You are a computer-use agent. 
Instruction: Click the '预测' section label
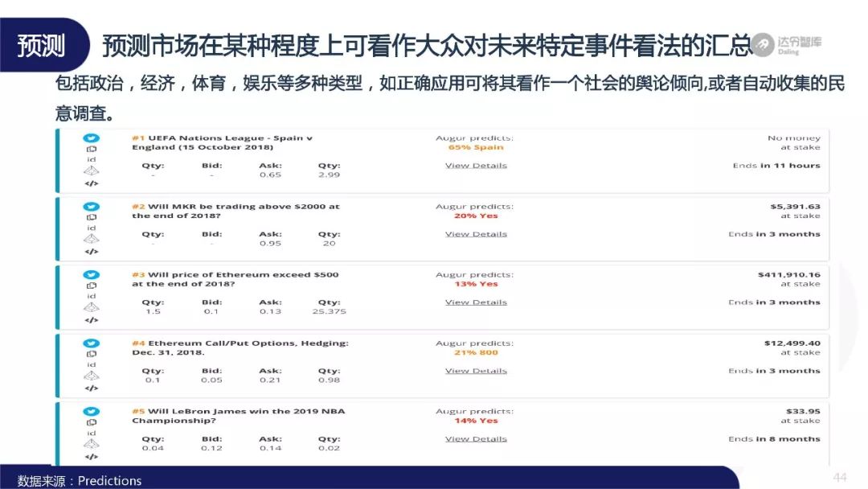click(41, 45)
